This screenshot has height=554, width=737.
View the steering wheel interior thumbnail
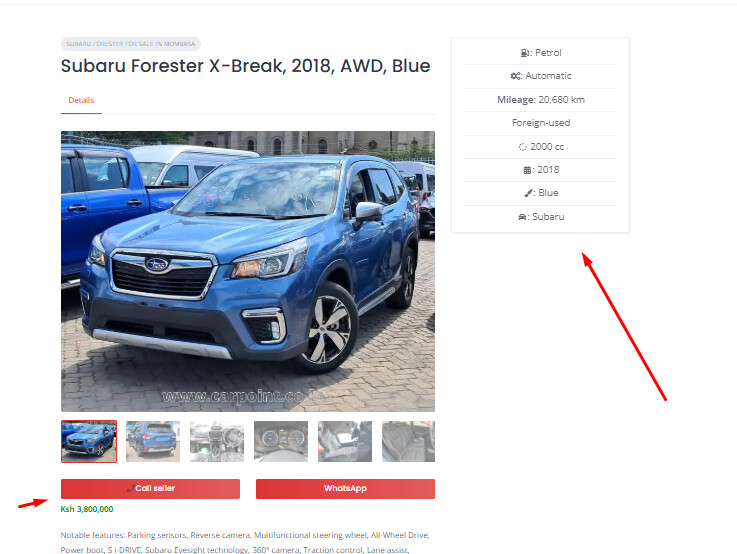[x=217, y=442]
